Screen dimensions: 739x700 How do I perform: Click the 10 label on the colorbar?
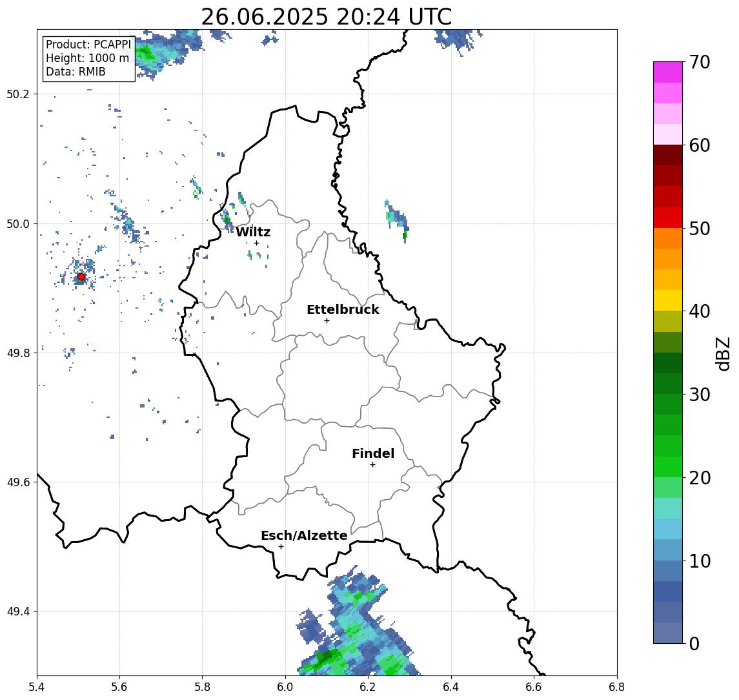point(700,561)
